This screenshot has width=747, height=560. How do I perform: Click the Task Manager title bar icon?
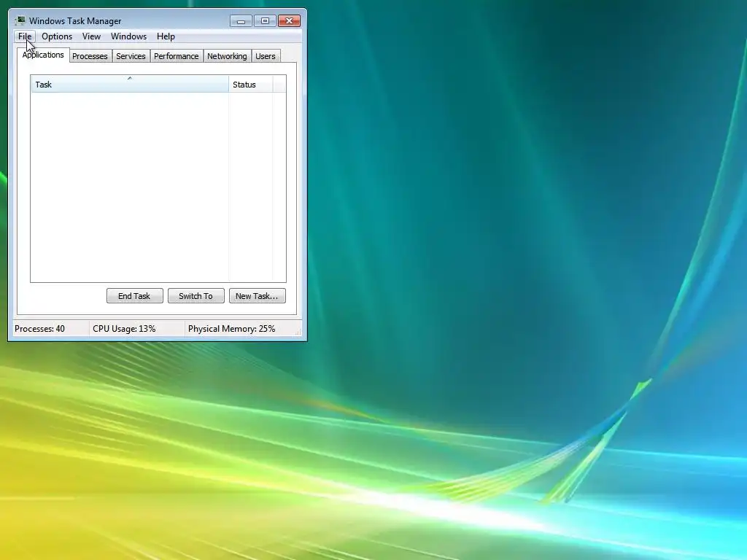click(x=20, y=20)
